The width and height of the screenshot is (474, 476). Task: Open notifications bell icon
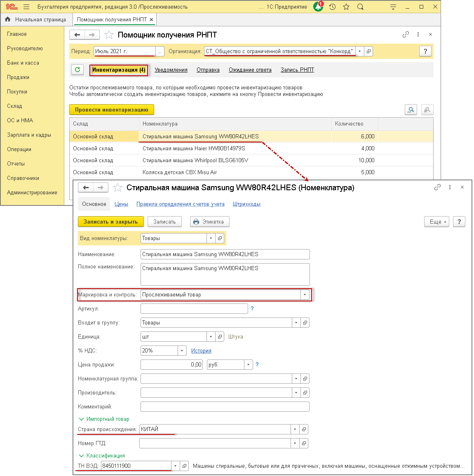click(x=318, y=6)
